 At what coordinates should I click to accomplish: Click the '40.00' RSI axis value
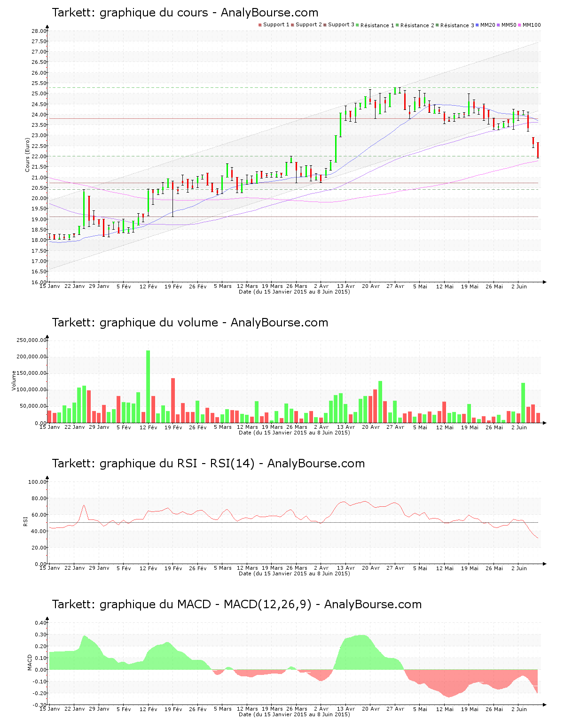click(39, 531)
